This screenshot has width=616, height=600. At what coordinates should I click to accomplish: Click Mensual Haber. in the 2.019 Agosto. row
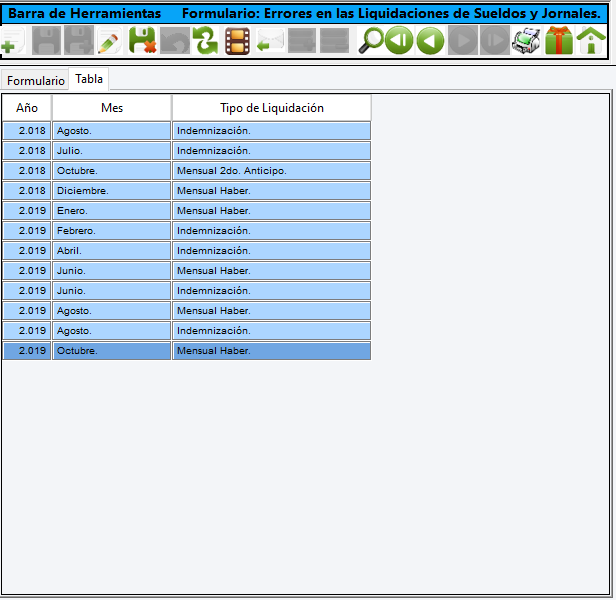coord(272,311)
